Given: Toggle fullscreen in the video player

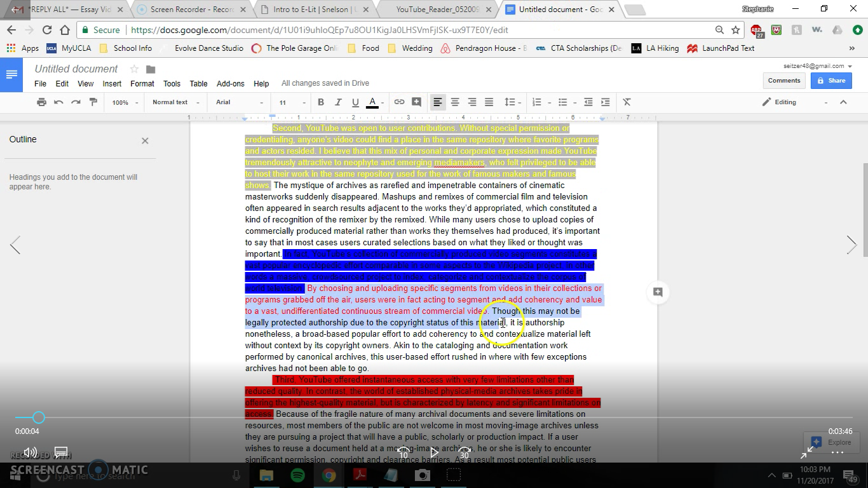Looking at the screenshot, I should pos(806,452).
